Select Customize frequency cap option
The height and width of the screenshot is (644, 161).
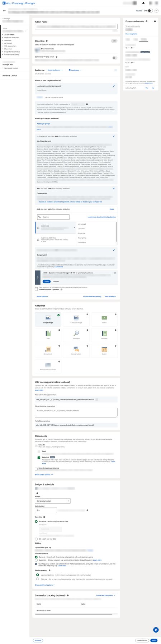point(36,560)
